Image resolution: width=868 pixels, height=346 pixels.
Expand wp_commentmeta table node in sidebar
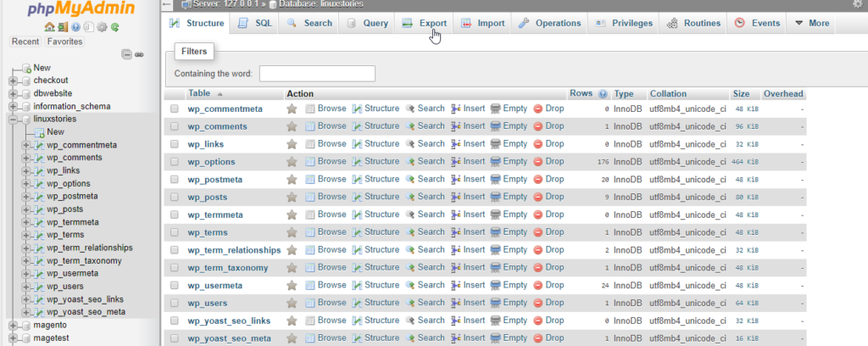click(25, 145)
